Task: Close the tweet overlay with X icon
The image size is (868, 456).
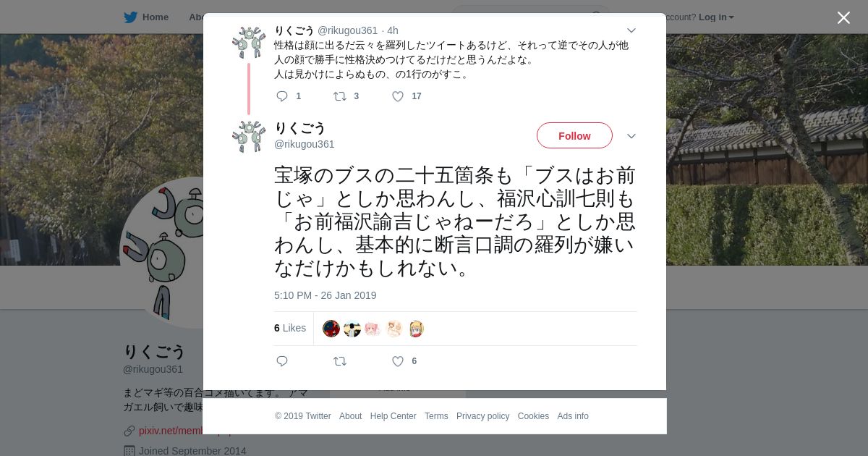Action: coord(843,18)
